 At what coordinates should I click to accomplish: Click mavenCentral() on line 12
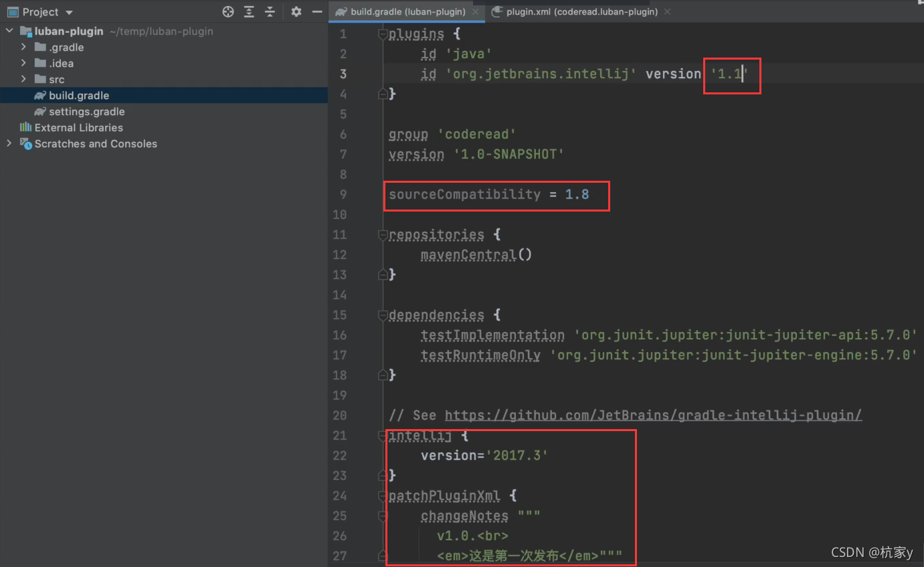[476, 254]
